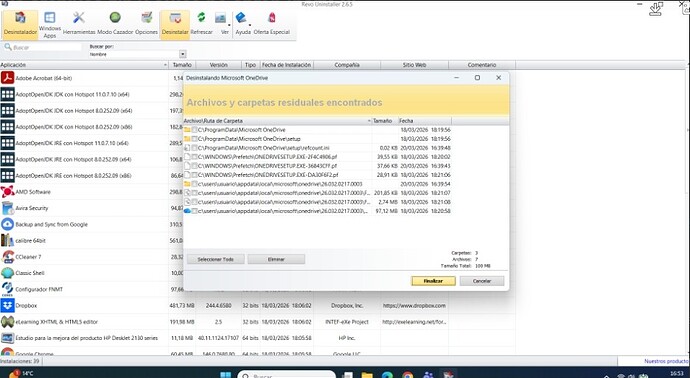Sort by Fecha de Instalación column
Viewport: 690px width, 378px height.
pyautogui.click(x=286, y=65)
